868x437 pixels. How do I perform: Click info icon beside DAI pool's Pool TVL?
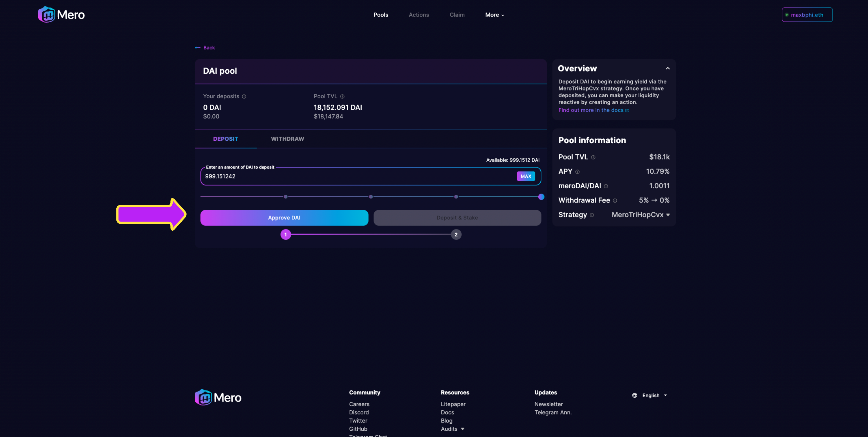(342, 97)
